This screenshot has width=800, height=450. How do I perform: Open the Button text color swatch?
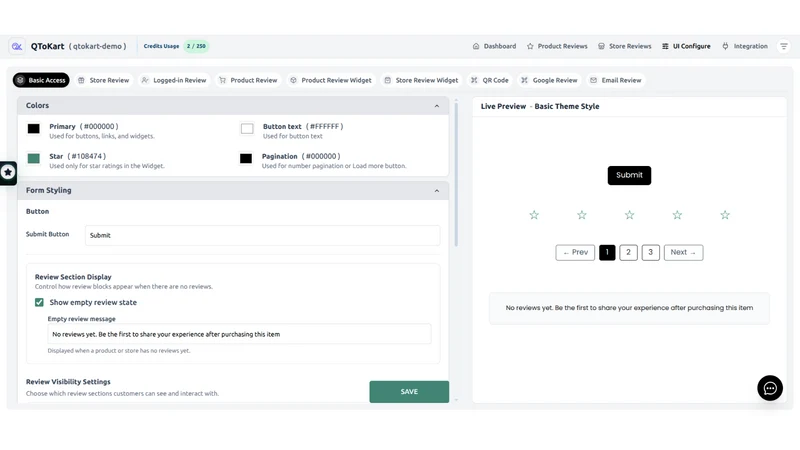(247, 129)
